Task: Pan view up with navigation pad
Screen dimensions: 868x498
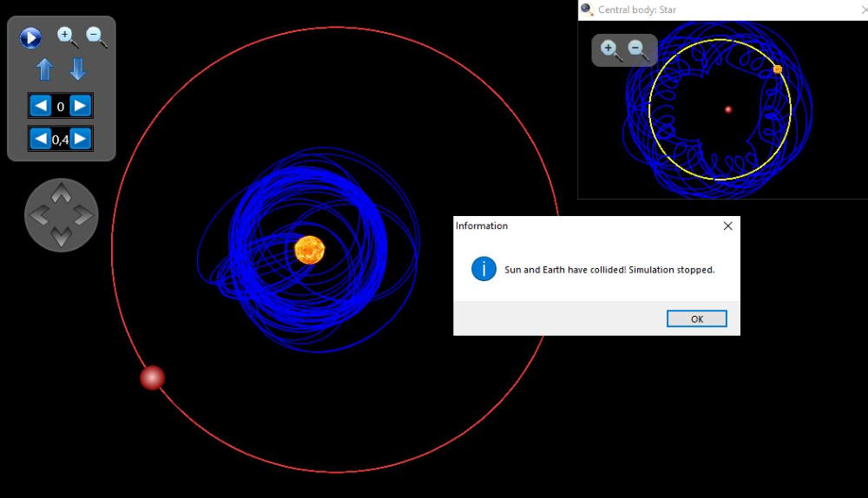Action: [62, 193]
